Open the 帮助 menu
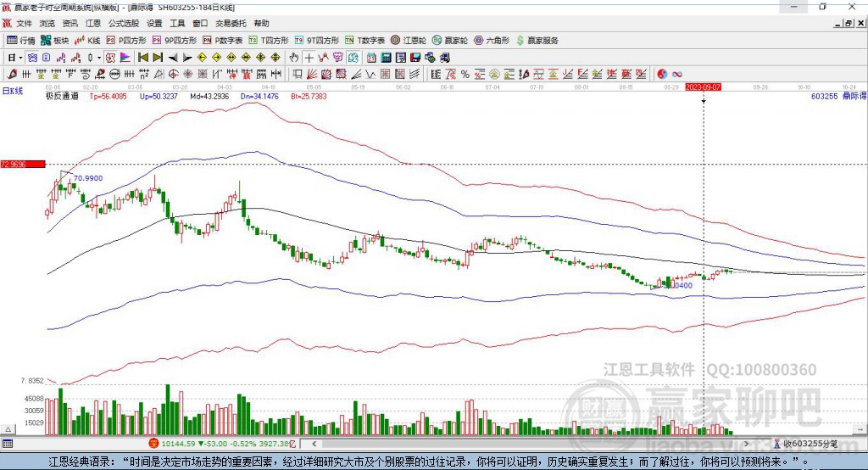This screenshot has height=470, width=868. point(261,23)
